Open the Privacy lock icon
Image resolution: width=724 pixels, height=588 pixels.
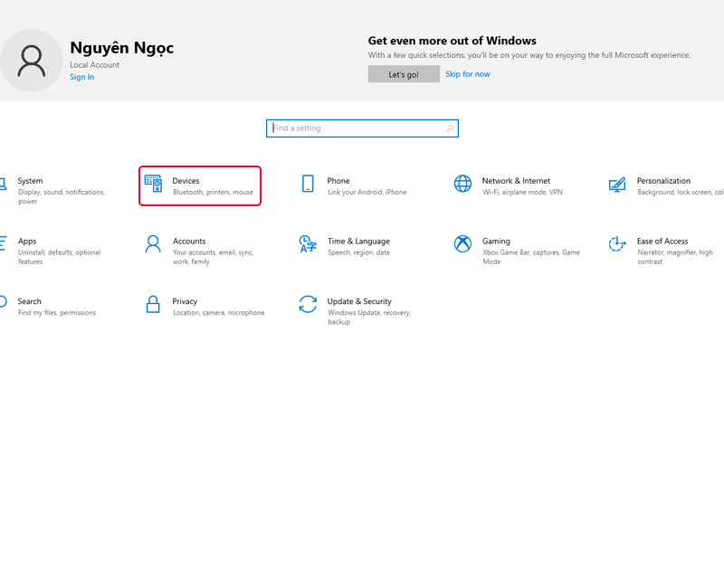click(x=153, y=304)
